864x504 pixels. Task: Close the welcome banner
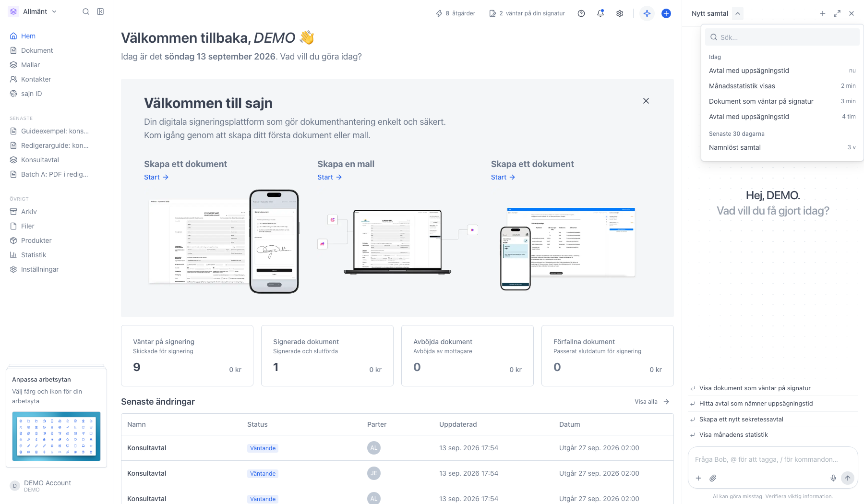646,101
